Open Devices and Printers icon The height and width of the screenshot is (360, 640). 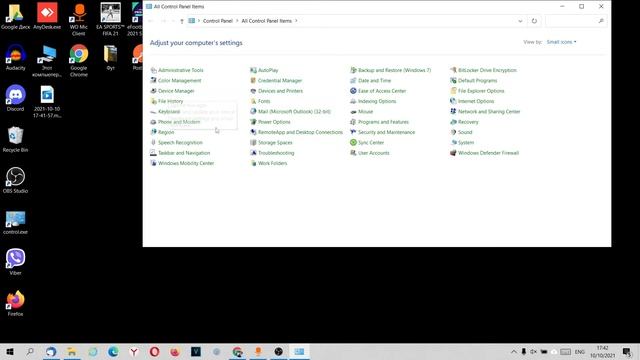[x=253, y=91]
